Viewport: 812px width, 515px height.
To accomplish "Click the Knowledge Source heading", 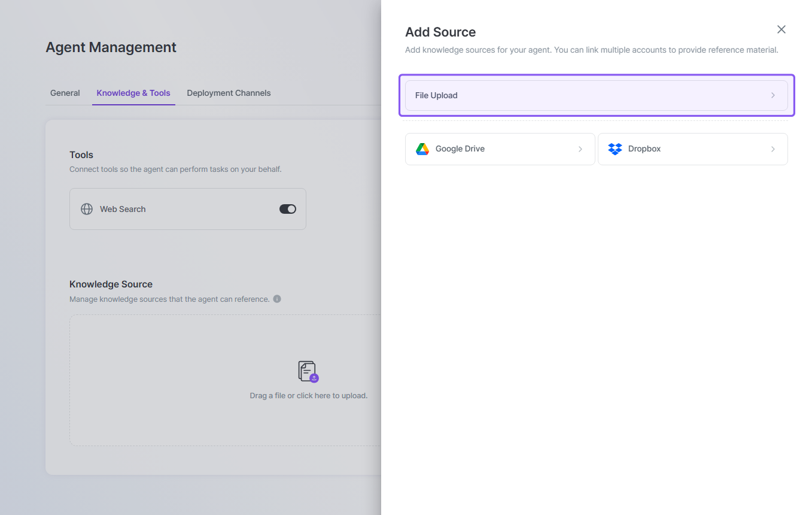I will pos(111,284).
